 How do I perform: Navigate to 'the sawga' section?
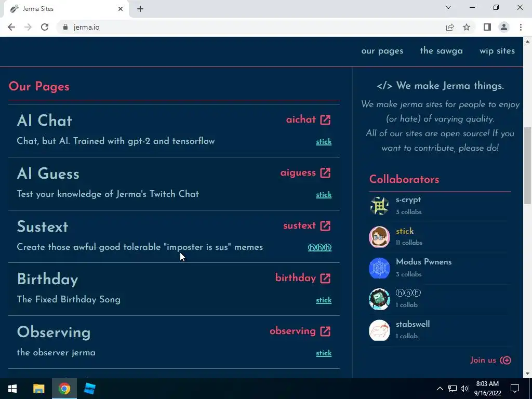pyautogui.click(x=442, y=51)
